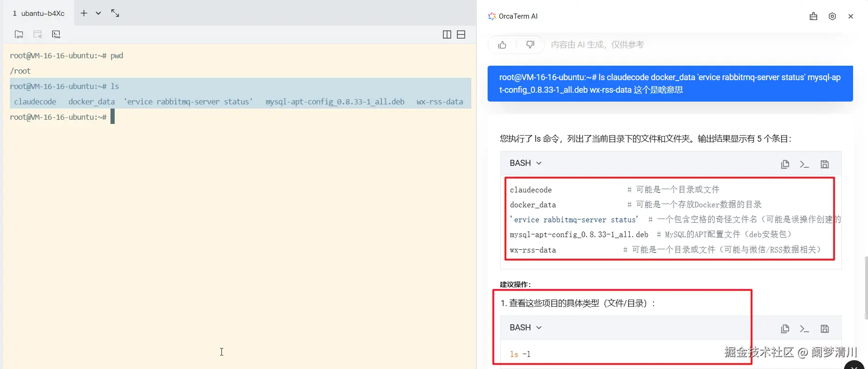Click the '建议操作:' heading
Screen dimensions: 868x369
coord(515,285)
